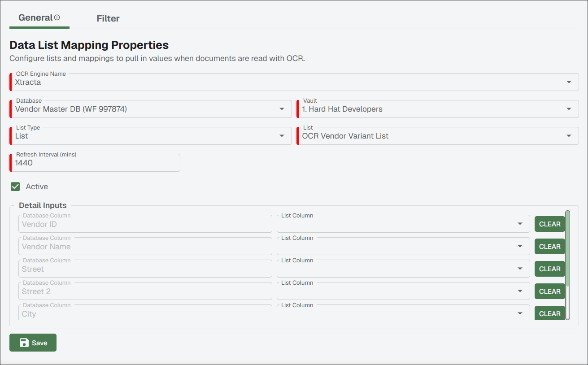Click the floppy disk icon on Save

point(24,343)
